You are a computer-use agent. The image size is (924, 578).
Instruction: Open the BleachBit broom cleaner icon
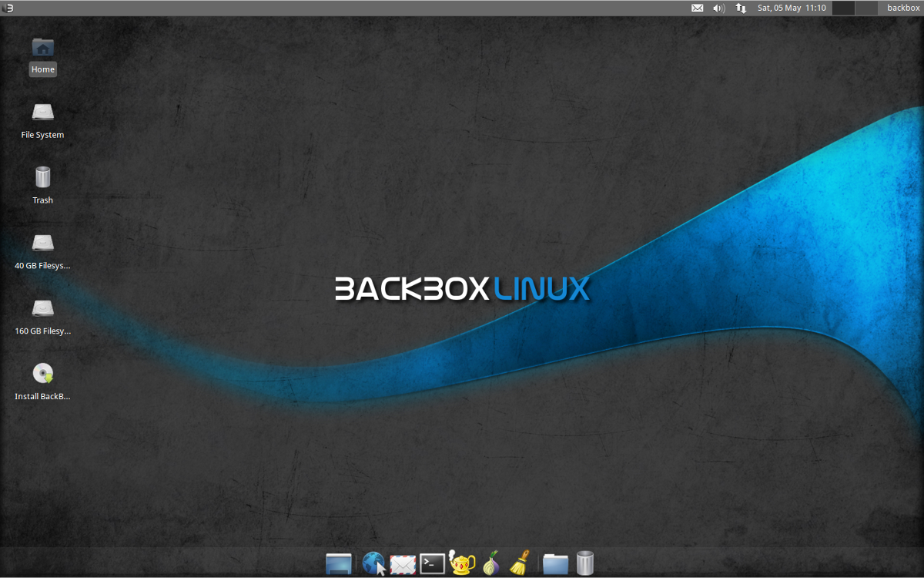[518, 563]
